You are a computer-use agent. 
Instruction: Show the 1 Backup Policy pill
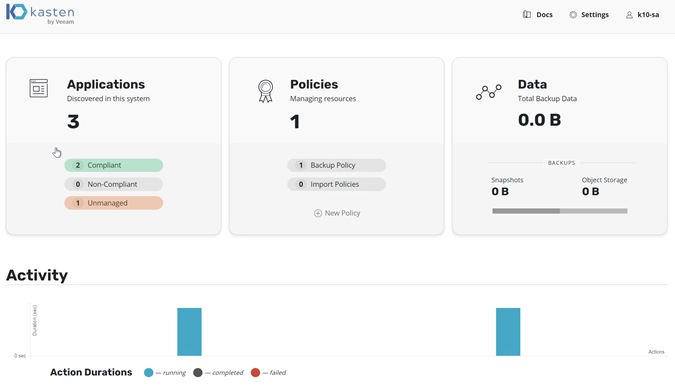(337, 165)
